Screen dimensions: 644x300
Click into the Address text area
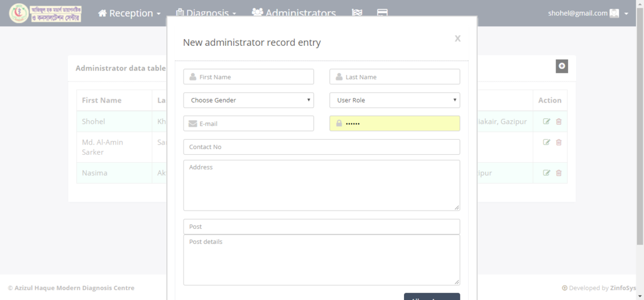(x=321, y=185)
